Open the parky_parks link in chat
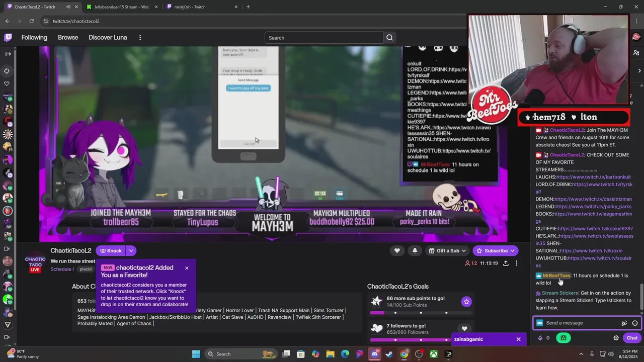644x362 pixels. pos(593,207)
